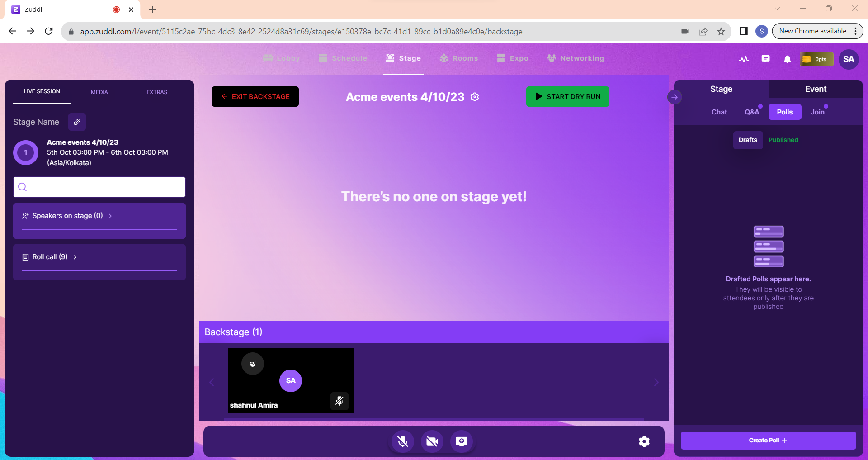Select the Polls tab
The image size is (868, 460).
(785, 112)
